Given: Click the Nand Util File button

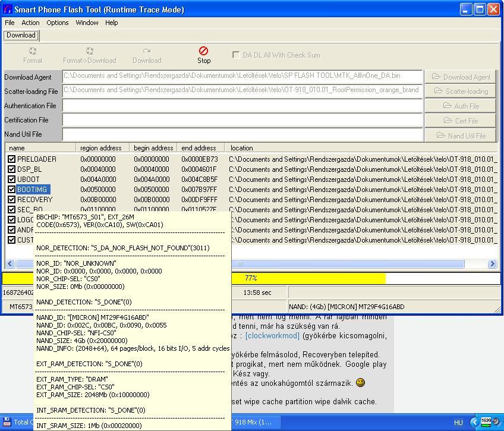Looking at the screenshot, I should pos(460,136).
